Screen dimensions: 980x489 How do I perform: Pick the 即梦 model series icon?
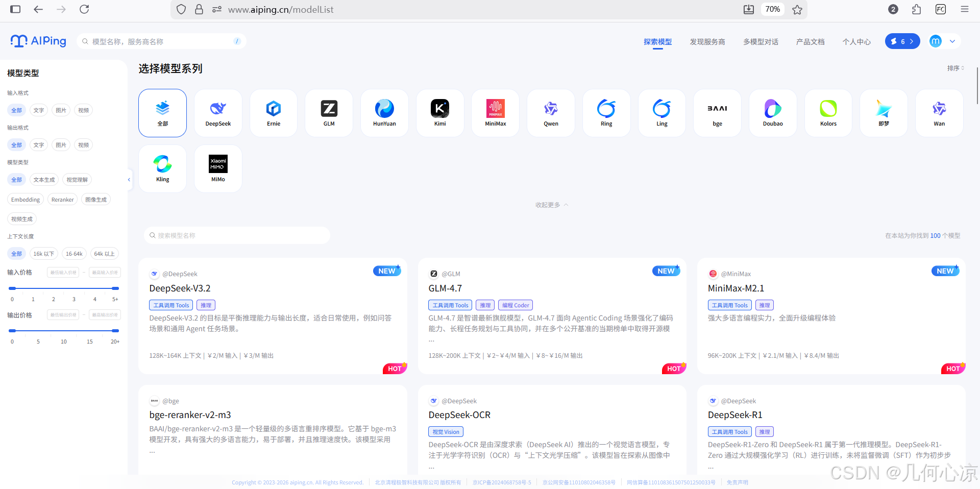point(884,113)
